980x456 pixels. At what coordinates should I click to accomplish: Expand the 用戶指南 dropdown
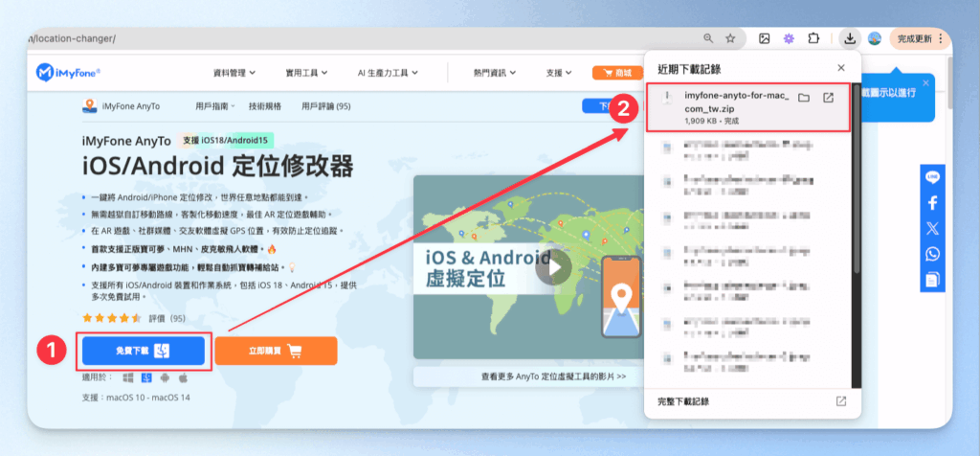[215, 106]
